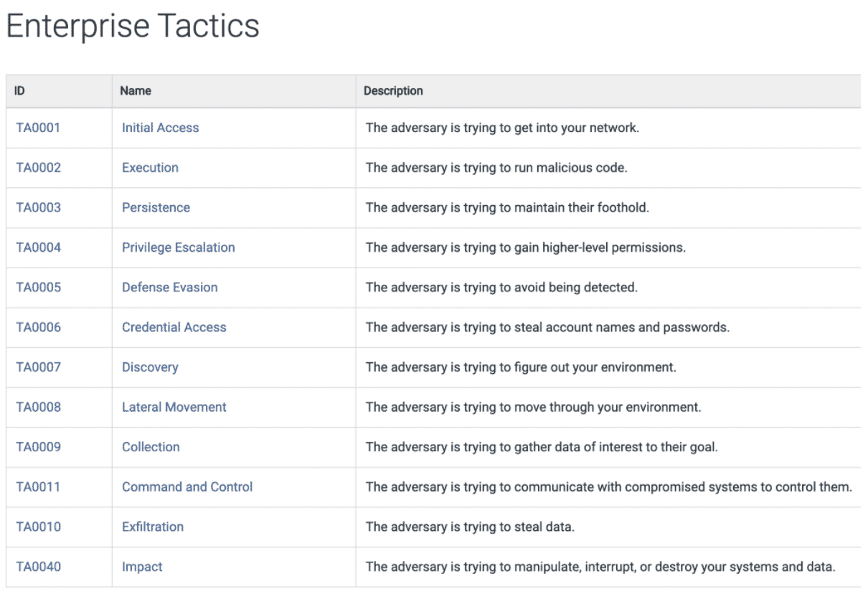
Task: Open the TA0007 tactic ID link
Action: coord(38,367)
